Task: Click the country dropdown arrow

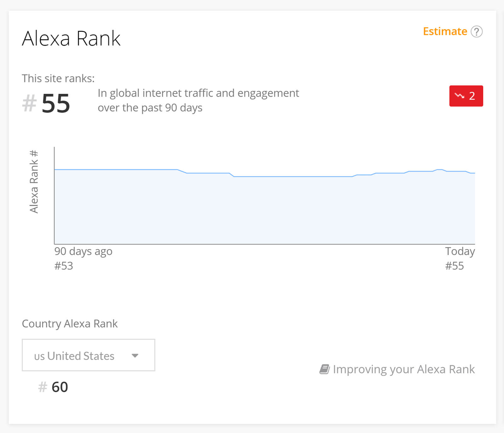Action: [x=135, y=356]
